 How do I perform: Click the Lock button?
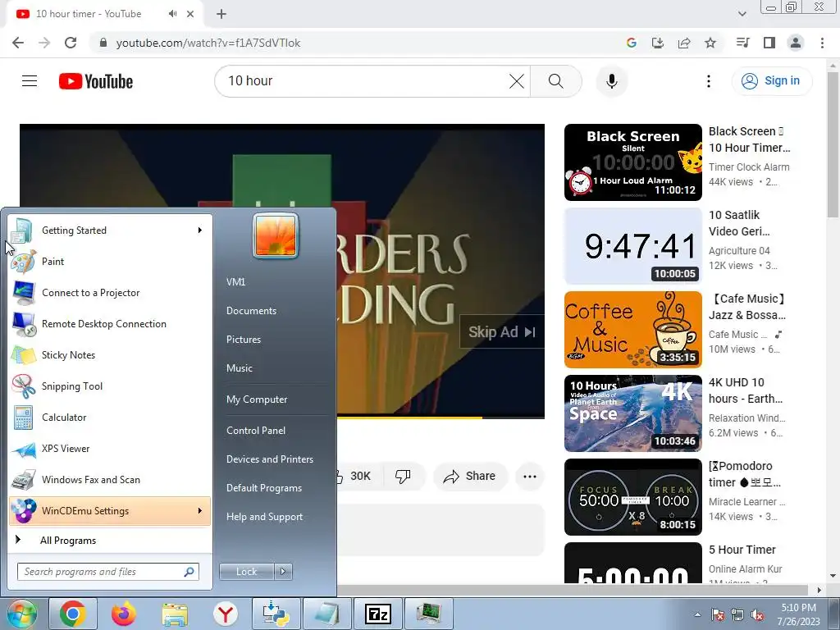click(247, 572)
